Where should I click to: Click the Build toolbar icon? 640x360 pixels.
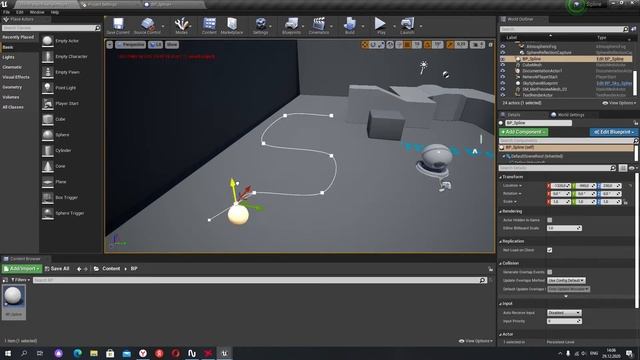click(x=350, y=24)
